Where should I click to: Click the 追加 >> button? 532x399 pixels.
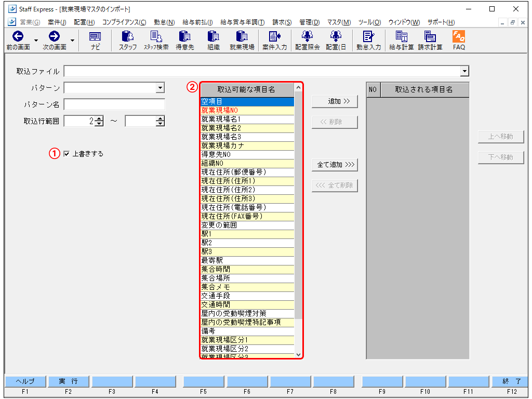click(x=335, y=101)
